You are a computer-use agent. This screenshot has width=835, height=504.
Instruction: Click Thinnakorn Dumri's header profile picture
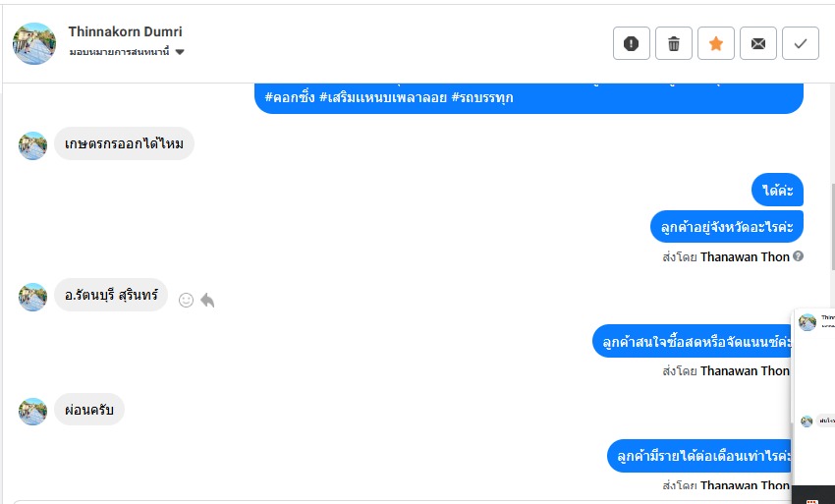[x=33, y=43]
